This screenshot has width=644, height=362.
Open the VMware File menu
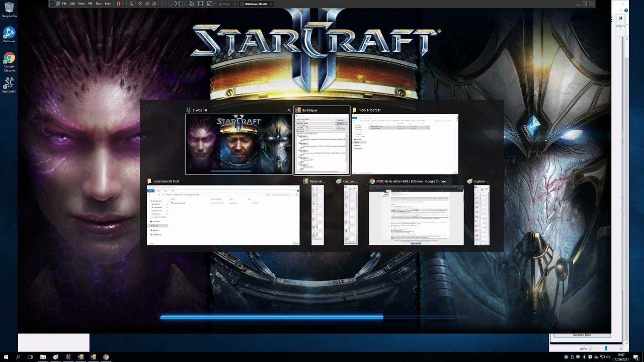tap(64, 4)
